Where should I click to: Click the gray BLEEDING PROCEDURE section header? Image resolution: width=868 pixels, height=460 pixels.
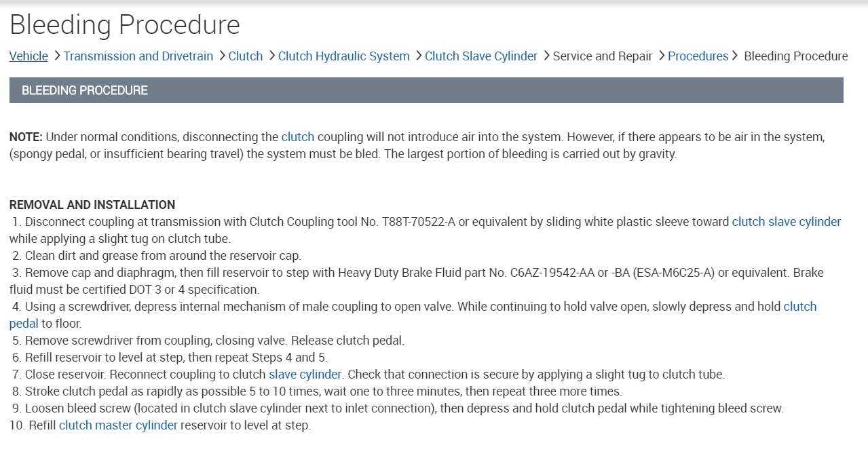[x=426, y=90]
